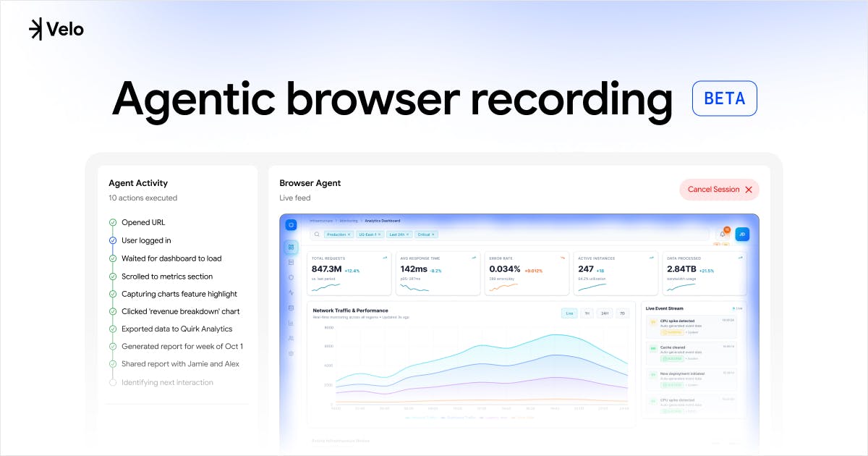The image size is (868, 456).
Task: Click the BETA badge
Action: coord(725,98)
